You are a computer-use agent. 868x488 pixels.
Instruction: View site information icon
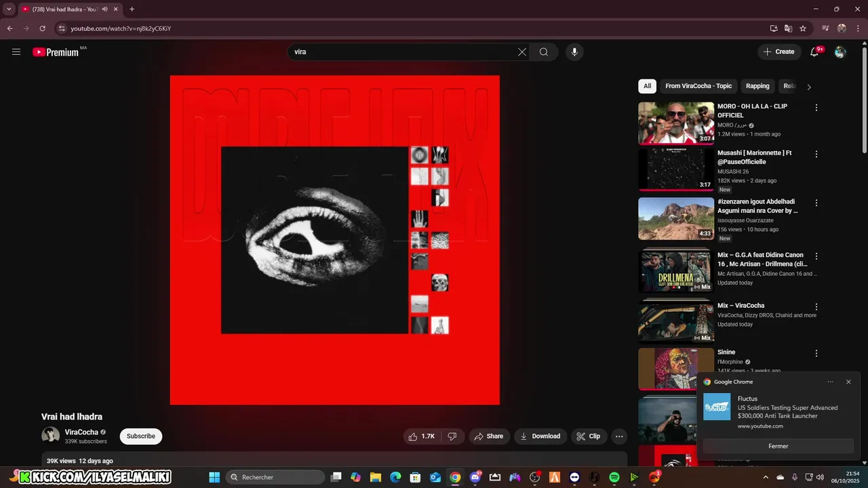click(x=61, y=28)
